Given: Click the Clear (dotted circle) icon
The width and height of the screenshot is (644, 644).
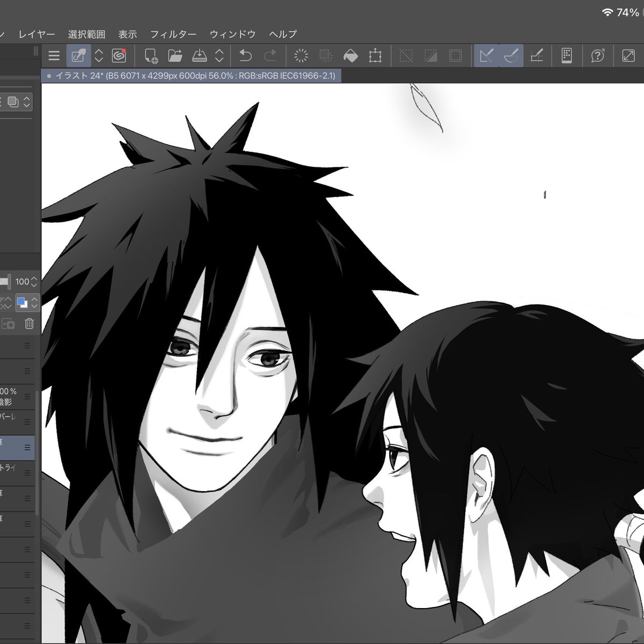Looking at the screenshot, I should [x=302, y=56].
